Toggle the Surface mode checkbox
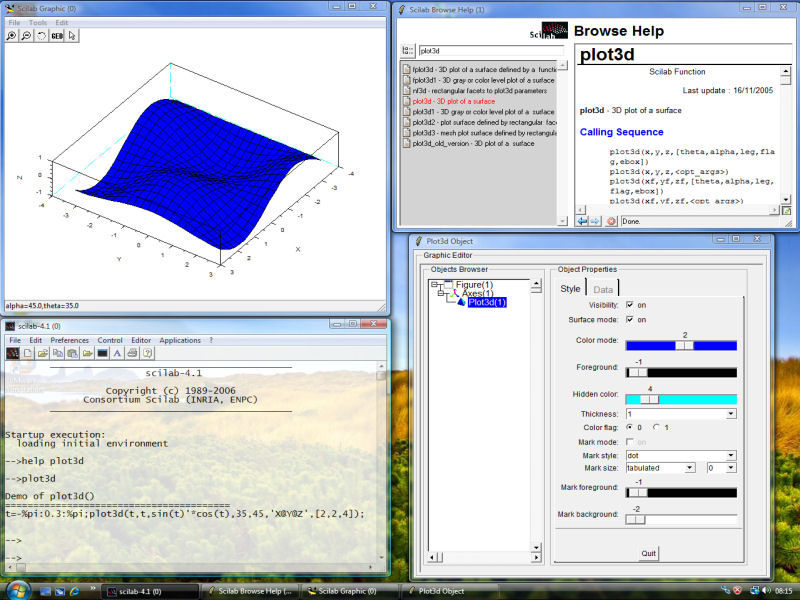This screenshot has width=800, height=600. pyautogui.click(x=629, y=320)
